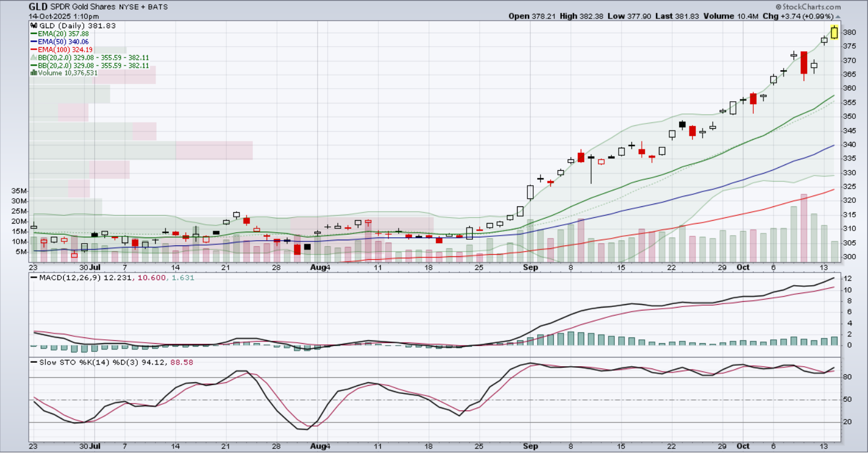Click the 35M volume axis label

[20, 191]
